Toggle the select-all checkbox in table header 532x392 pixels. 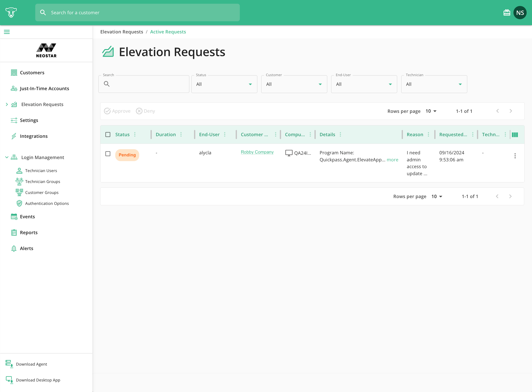click(108, 135)
